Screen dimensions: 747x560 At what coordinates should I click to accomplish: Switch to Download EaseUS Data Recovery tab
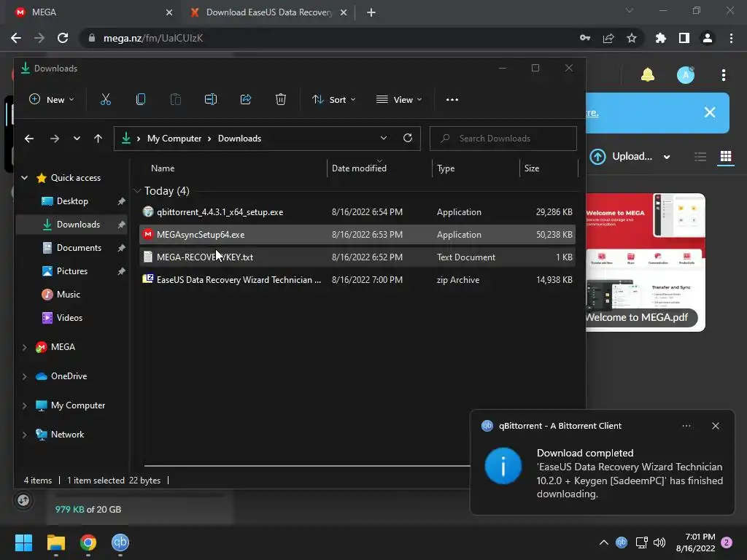pyautogui.click(x=268, y=12)
